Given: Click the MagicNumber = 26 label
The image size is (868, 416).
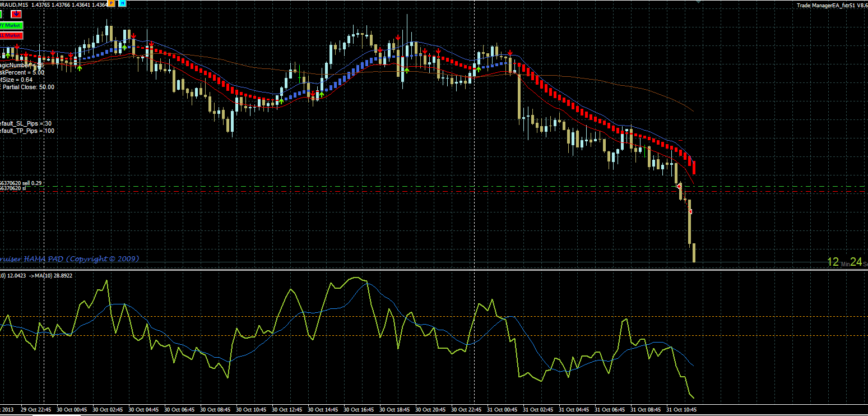Looking at the screenshot, I should coord(22,65).
